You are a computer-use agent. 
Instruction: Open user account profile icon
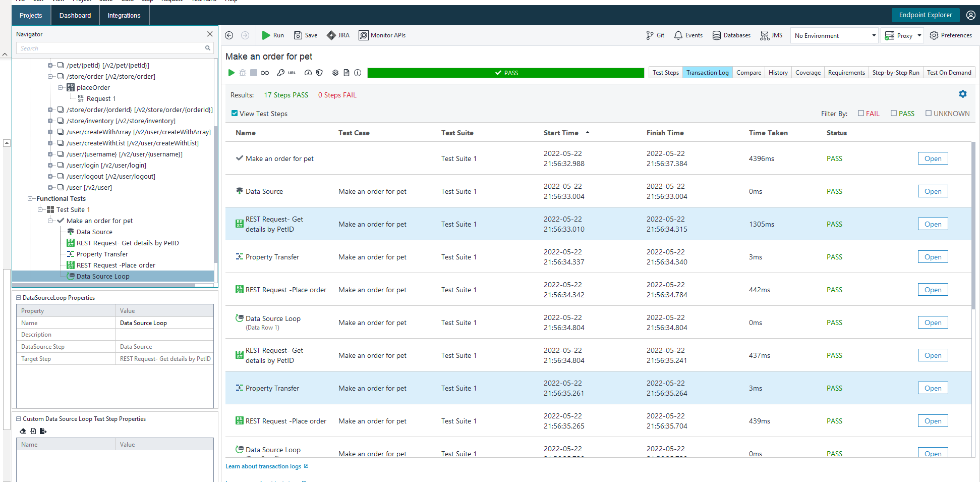(971, 15)
